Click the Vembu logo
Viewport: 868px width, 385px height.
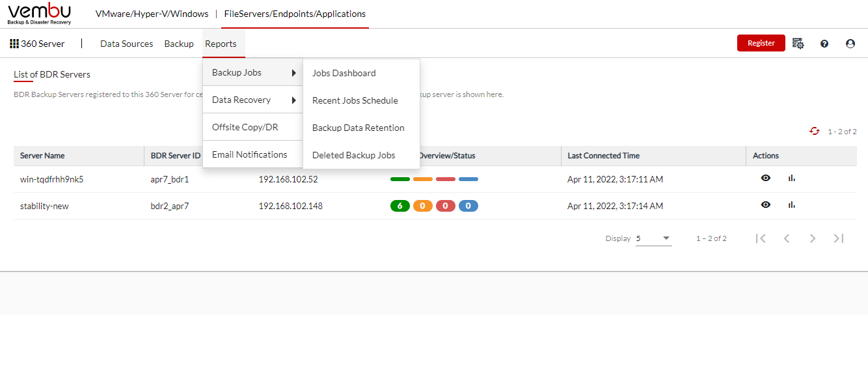(40, 14)
